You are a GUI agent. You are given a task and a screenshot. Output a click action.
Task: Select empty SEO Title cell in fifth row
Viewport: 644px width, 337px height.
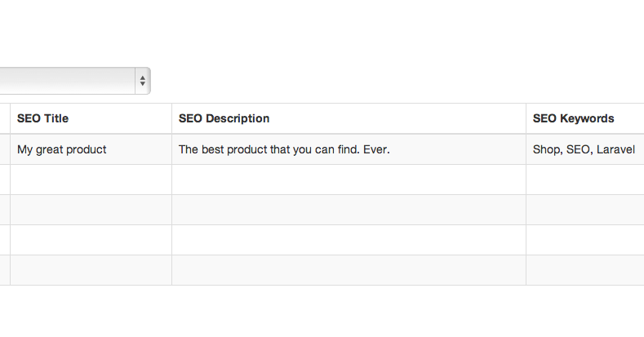(90, 270)
